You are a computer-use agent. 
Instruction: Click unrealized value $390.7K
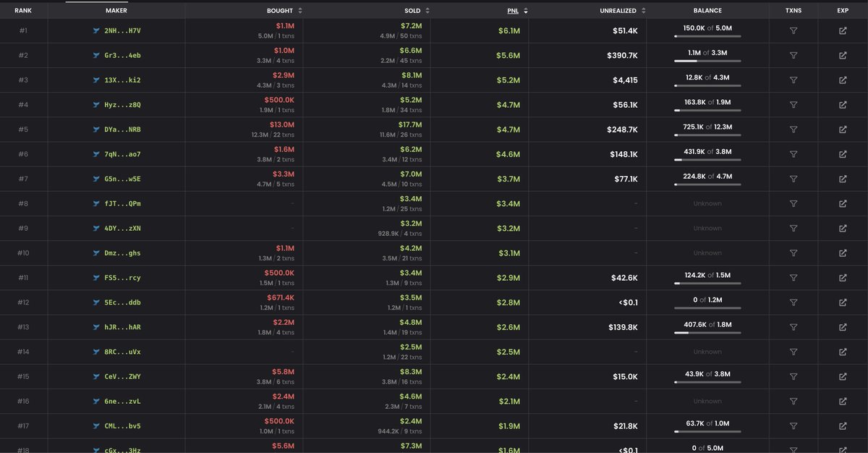pos(622,56)
